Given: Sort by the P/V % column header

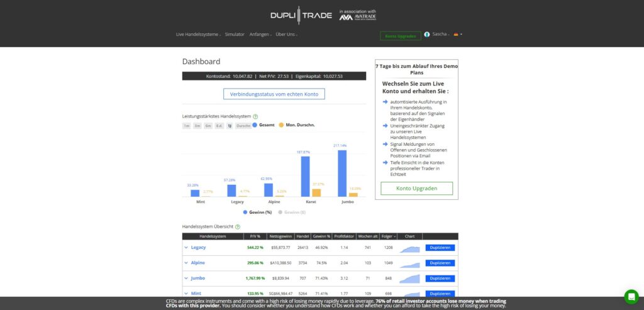Looking at the screenshot, I should [255, 236].
